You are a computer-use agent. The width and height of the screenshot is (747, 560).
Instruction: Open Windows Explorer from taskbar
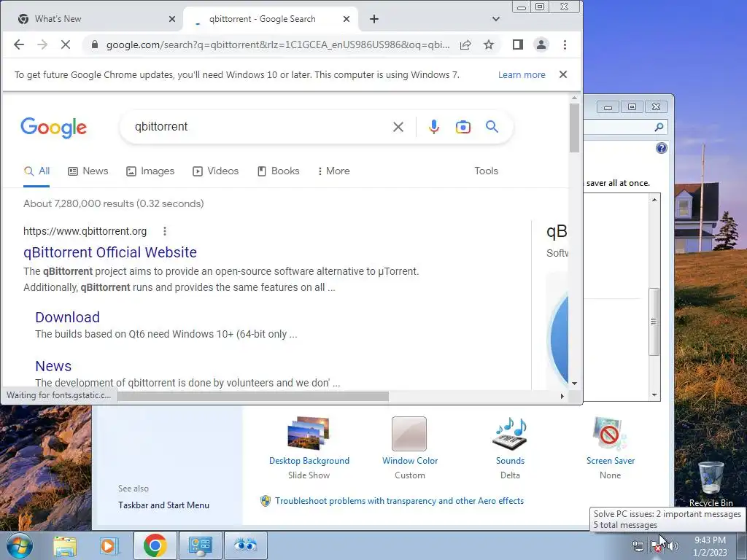[65, 545]
